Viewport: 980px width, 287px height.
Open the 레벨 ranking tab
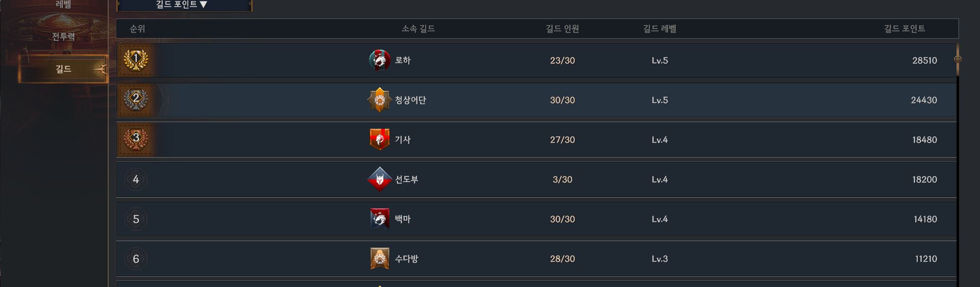pyautogui.click(x=63, y=5)
